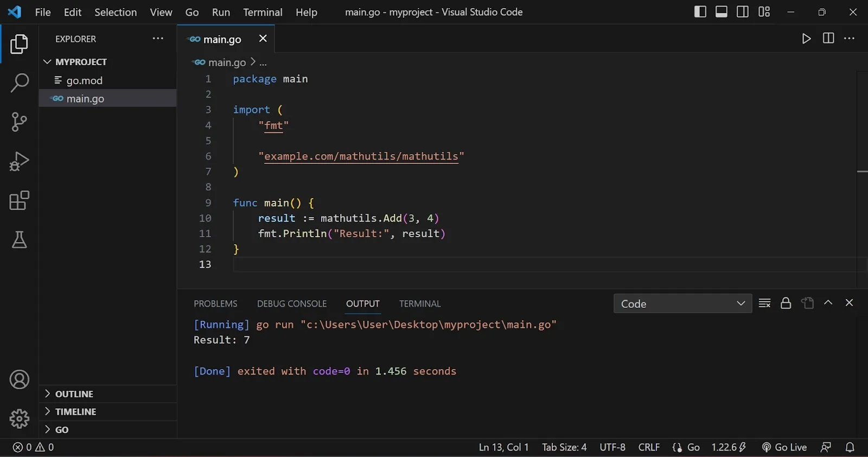Image resolution: width=868 pixels, height=457 pixels.
Task: Place cursor on empty line 13
Action: (545, 264)
